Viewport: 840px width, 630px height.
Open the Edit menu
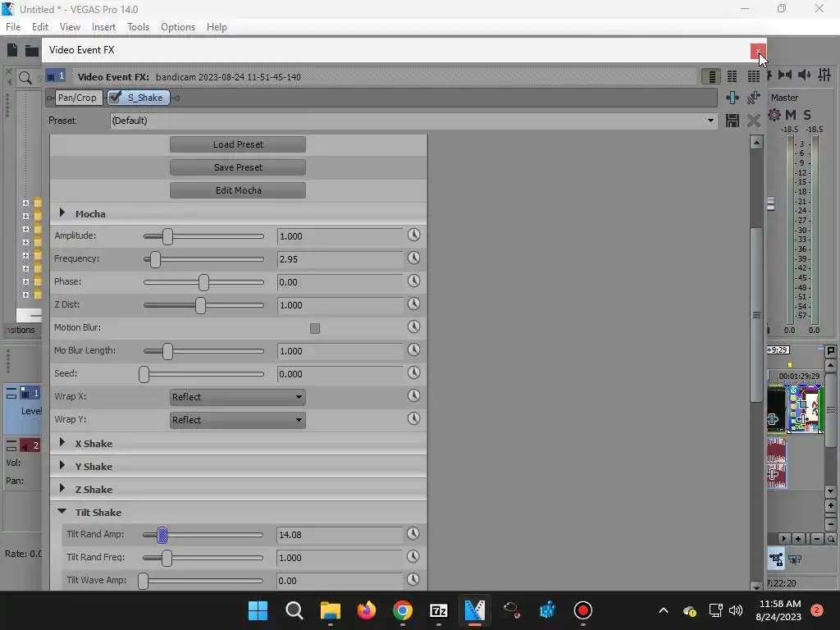(39, 27)
